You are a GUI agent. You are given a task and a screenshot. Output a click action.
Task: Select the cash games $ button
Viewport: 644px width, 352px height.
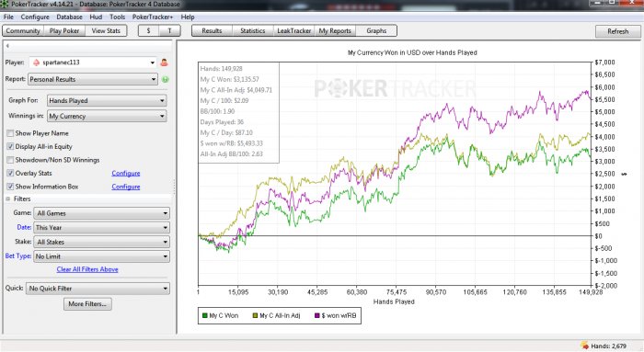pyautogui.click(x=148, y=30)
